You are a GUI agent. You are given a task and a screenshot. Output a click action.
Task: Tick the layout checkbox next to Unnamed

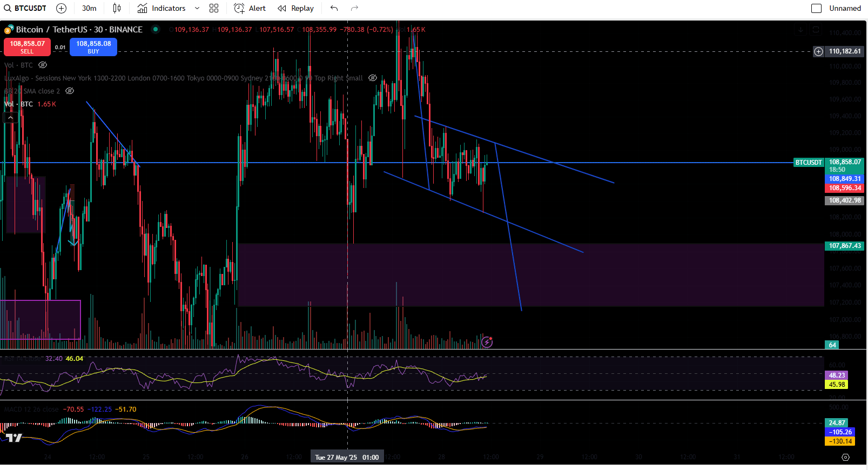[x=817, y=8]
